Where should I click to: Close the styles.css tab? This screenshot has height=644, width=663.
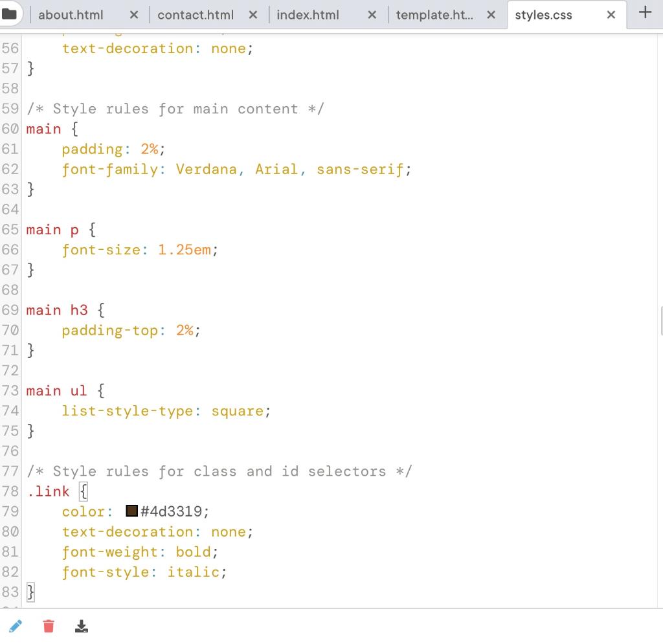610,14
